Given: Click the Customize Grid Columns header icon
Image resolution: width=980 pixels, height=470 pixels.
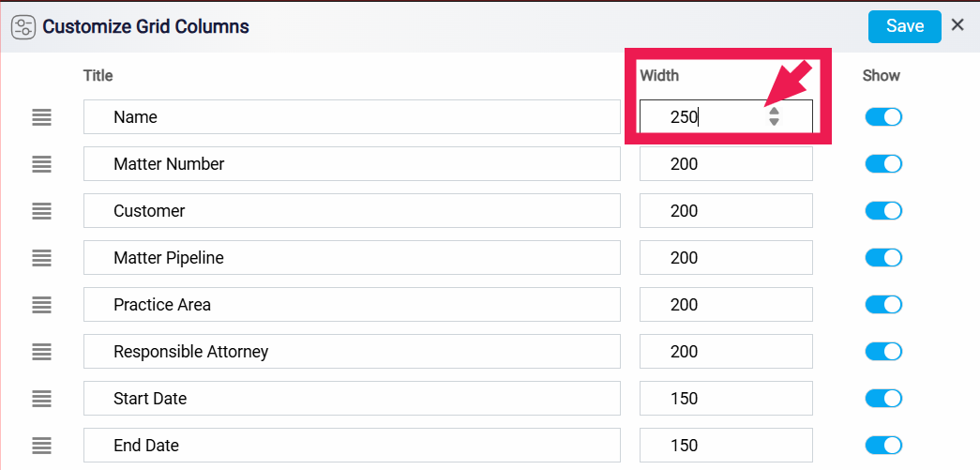Looking at the screenshot, I should [x=23, y=27].
